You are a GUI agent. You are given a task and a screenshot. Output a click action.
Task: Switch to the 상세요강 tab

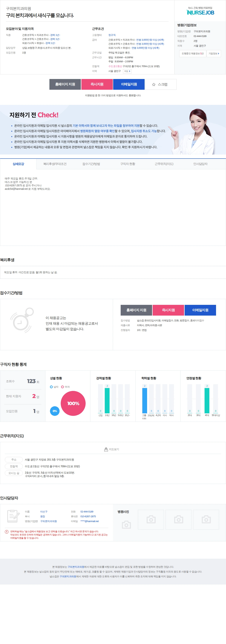[x=18, y=164]
